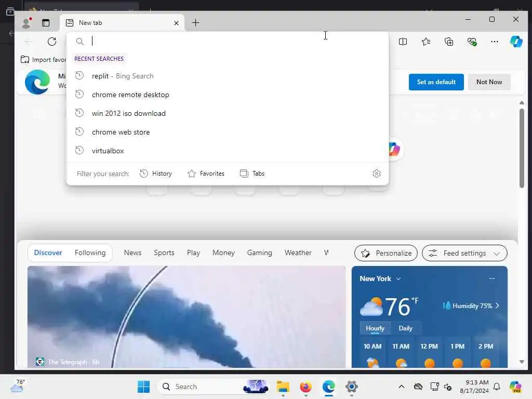Open the Gaming feed category
Image resolution: width=532 pixels, height=399 pixels.
tap(260, 253)
